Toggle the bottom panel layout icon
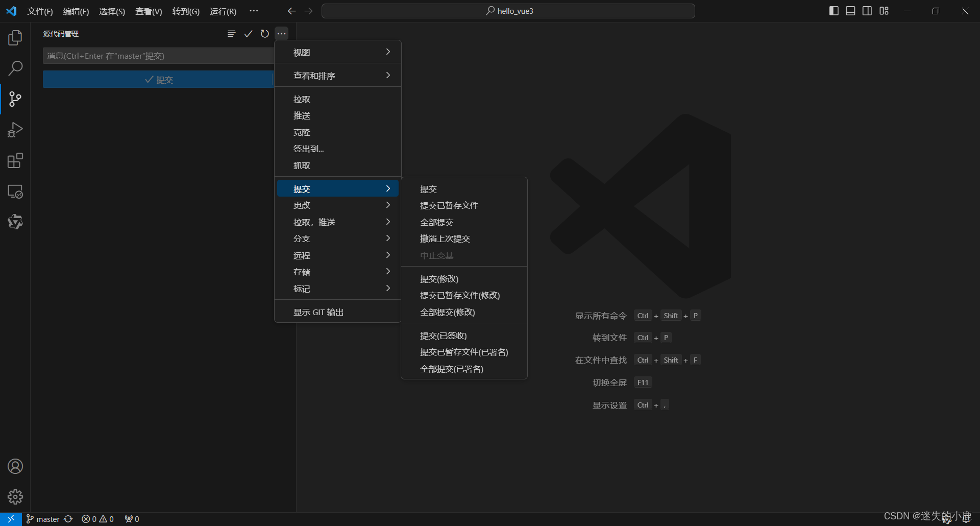The height and width of the screenshot is (526, 980). [x=850, y=11]
